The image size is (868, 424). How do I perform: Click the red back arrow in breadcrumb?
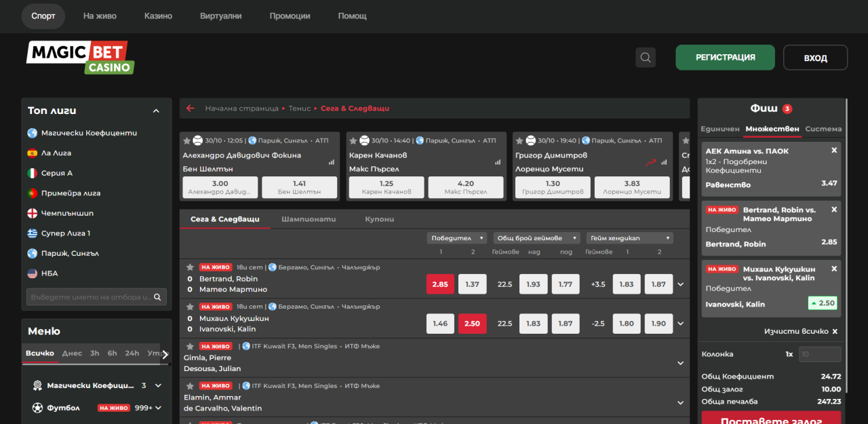coord(191,108)
